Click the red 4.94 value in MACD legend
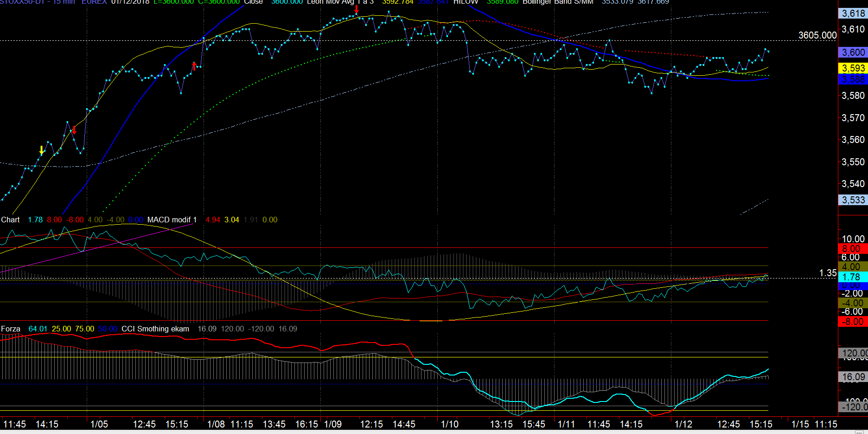Screen dimensions: 868x434 (x=213, y=220)
